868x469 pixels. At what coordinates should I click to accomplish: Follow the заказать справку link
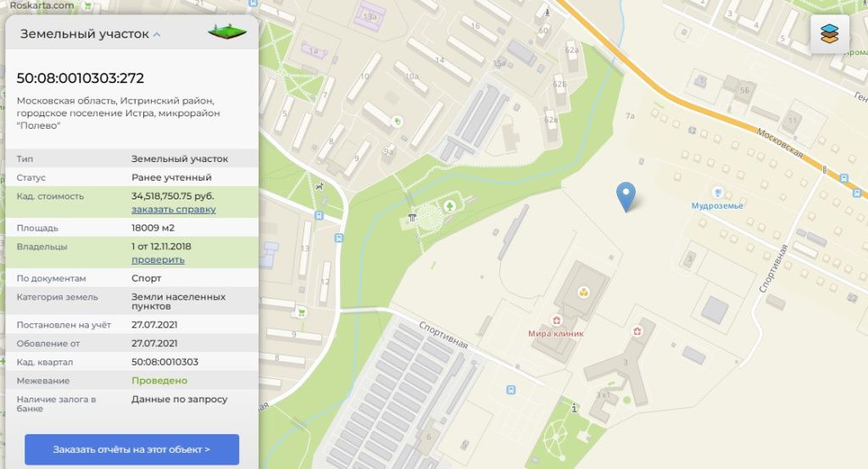(173, 209)
